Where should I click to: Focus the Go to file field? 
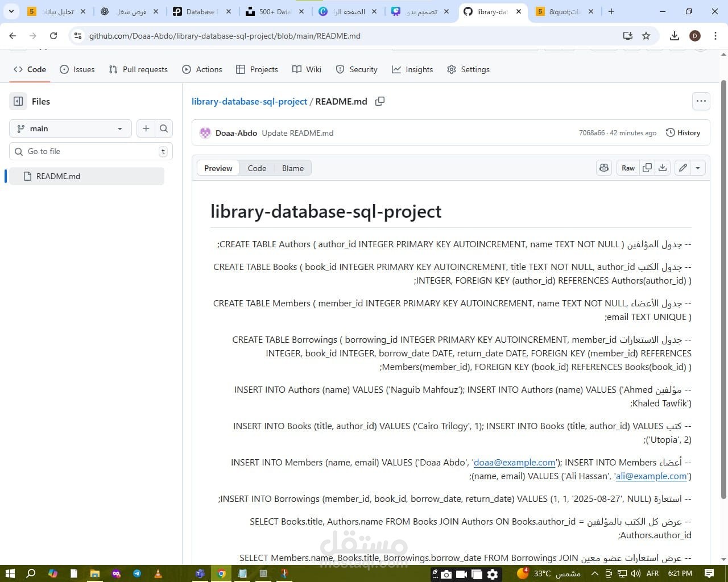click(91, 151)
